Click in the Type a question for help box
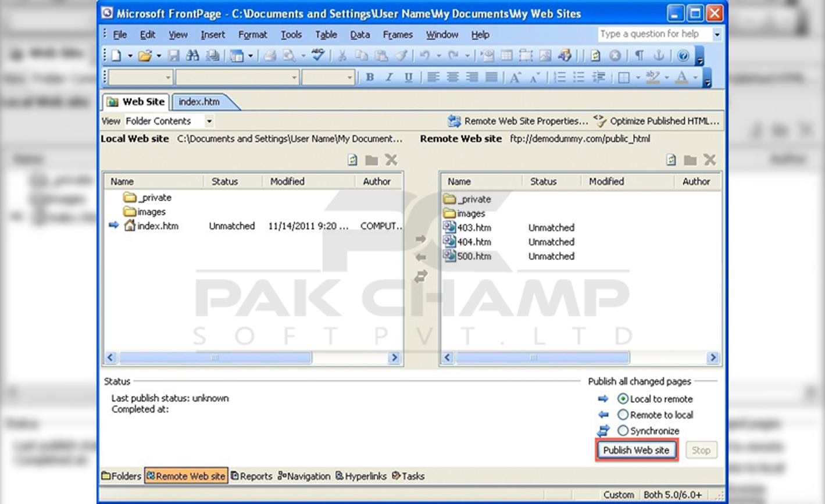825x504 pixels. [654, 34]
